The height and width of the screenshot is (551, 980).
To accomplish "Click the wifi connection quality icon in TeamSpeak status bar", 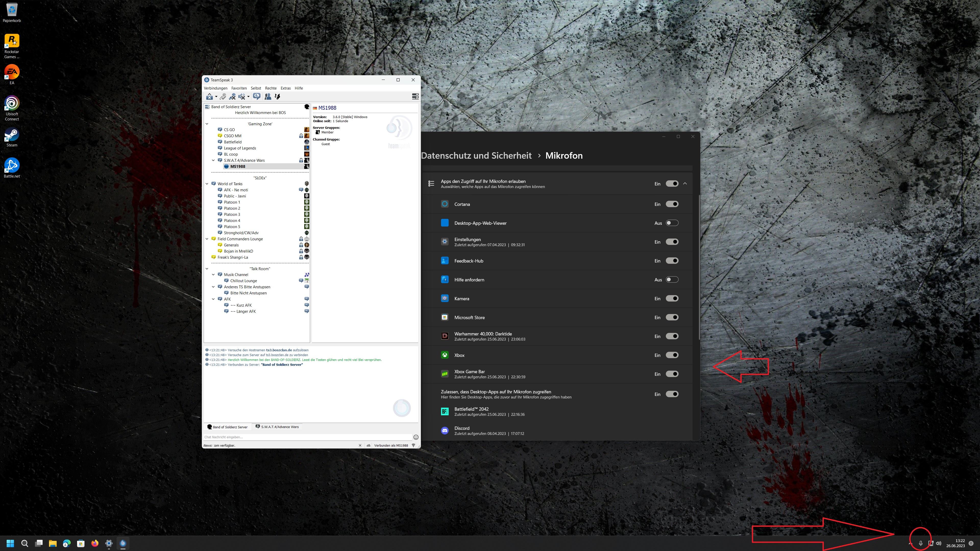I will [x=413, y=445].
